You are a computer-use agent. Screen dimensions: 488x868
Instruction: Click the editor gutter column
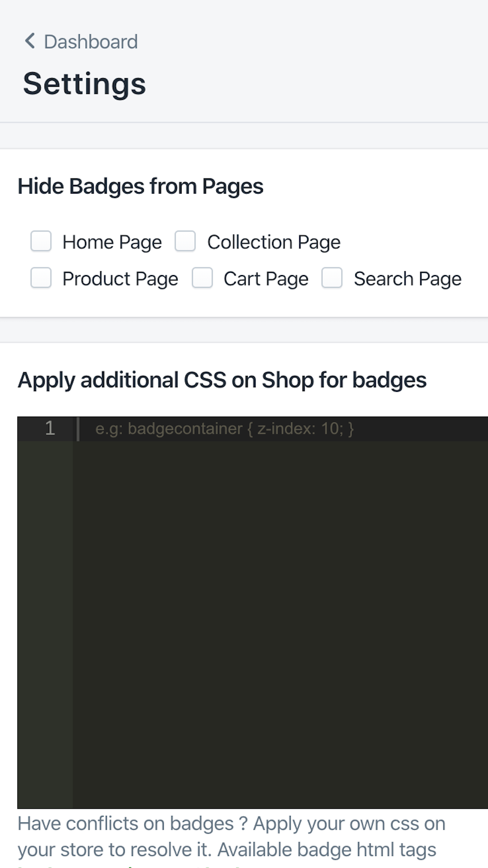pos(46,597)
